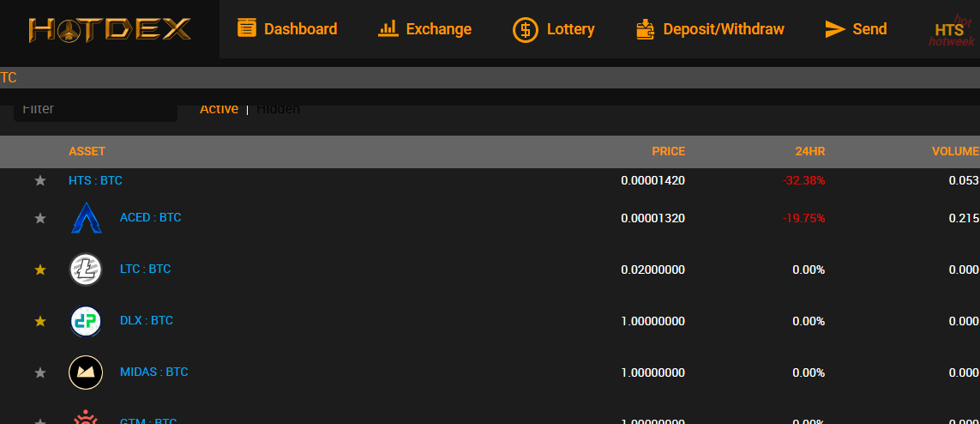980x424 pixels.
Task: Click the ACED coin logo
Action: click(87, 218)
